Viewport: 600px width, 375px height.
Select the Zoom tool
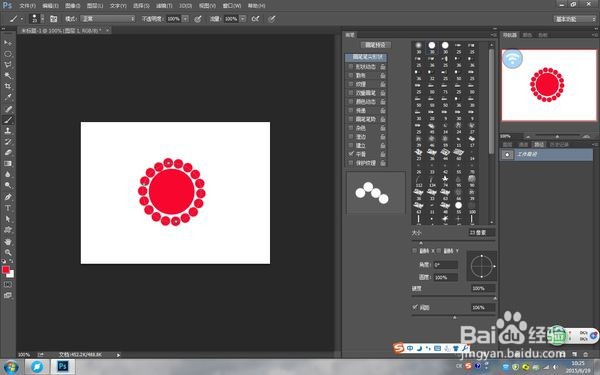8,253
